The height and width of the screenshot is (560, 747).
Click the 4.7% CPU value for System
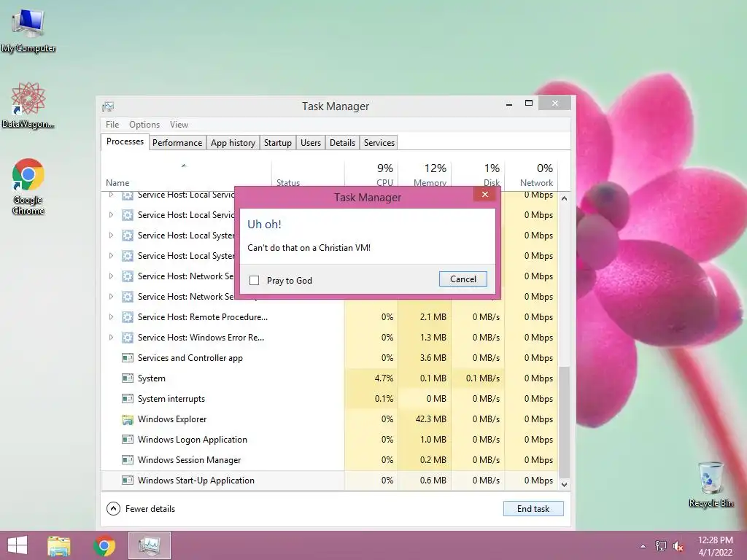pyautogui.click(x=384, y=378)
